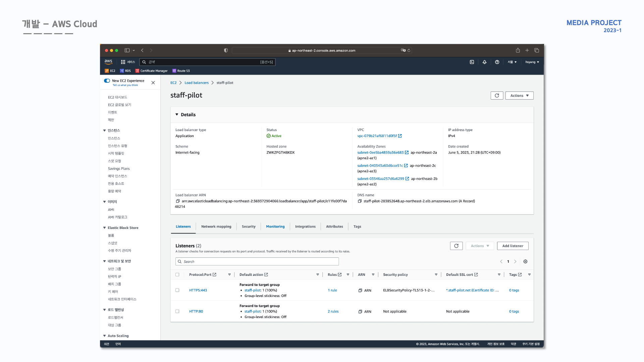Select the HTTPS:443 listener checkbox
The width and height of the screenshot is (644, 362).
(177, 290)
